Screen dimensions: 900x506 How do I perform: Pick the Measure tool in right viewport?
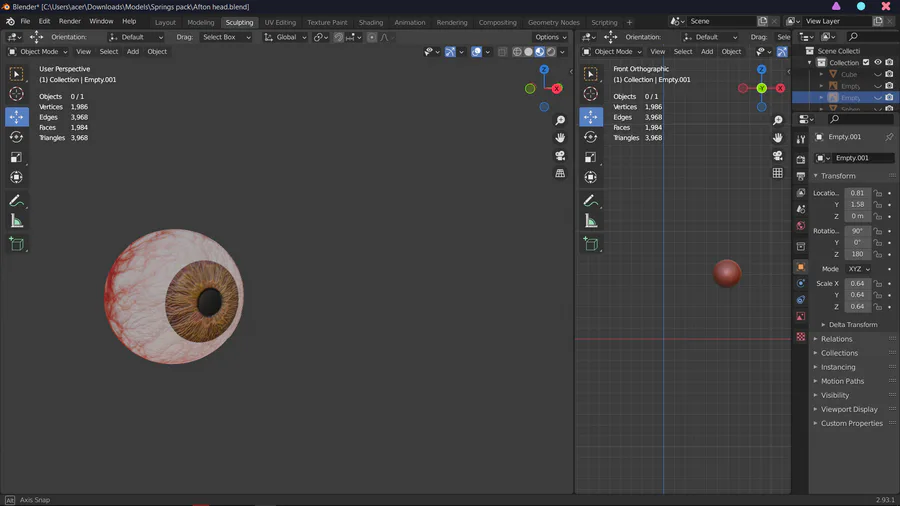(x=591, y=221)
